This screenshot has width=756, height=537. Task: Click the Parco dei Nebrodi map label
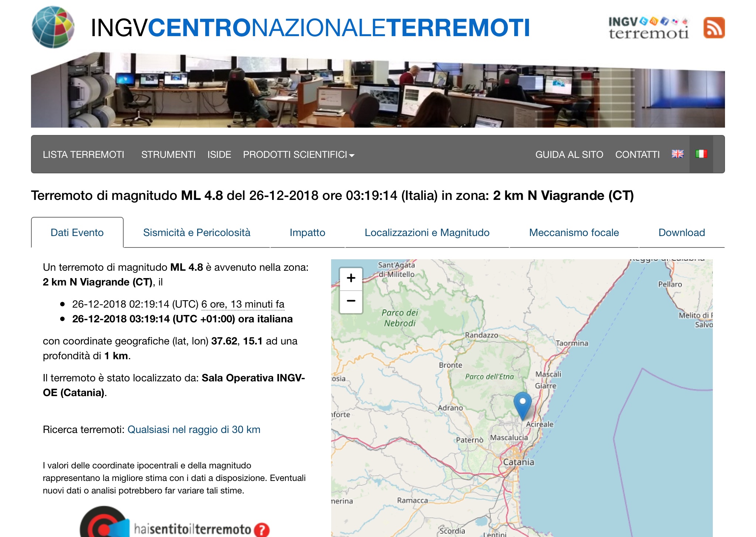tap(400, 318)
